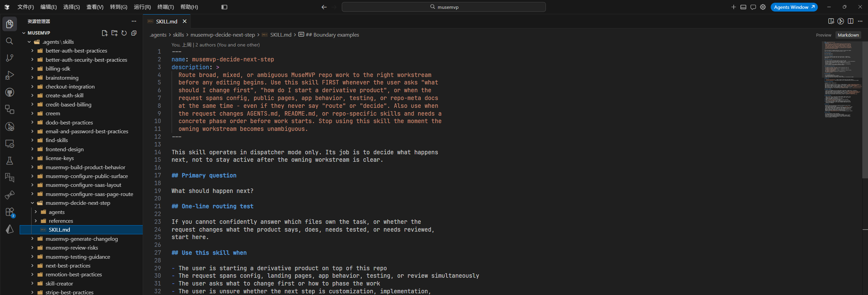Collapse all folders in the explorer
This screenshot has width=868, height=295.
[x=134, y=33]
